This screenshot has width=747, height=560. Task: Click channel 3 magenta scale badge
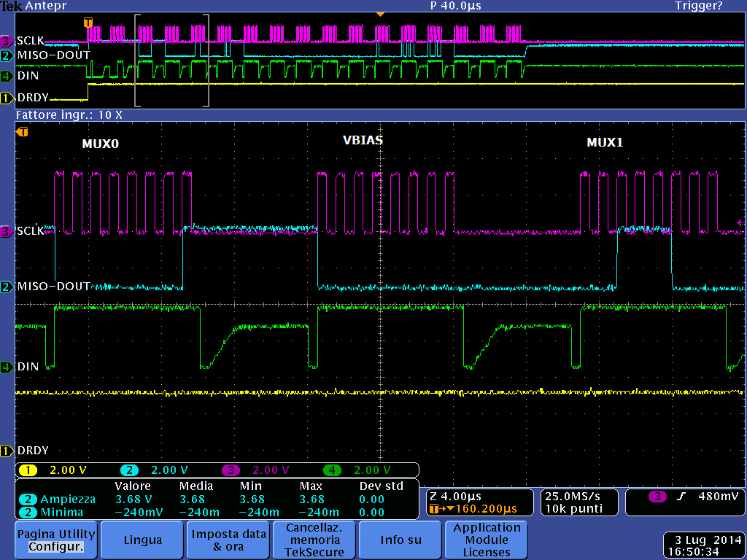point(231,470)
